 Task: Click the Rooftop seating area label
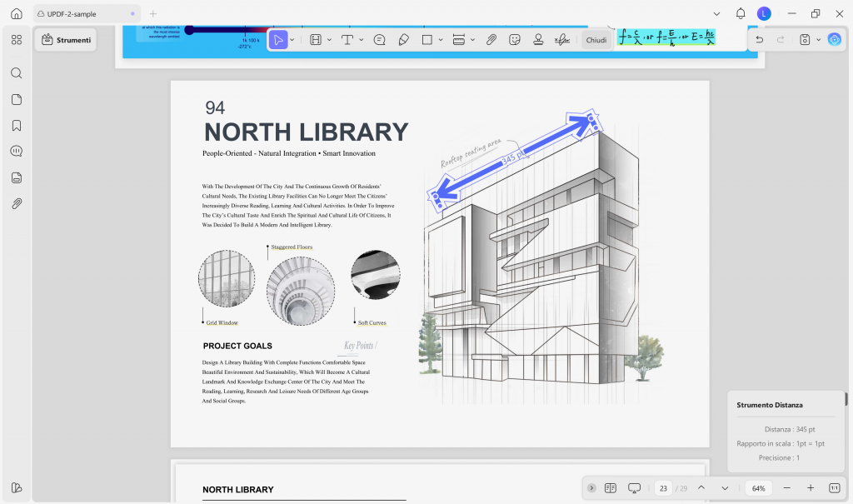471,153
